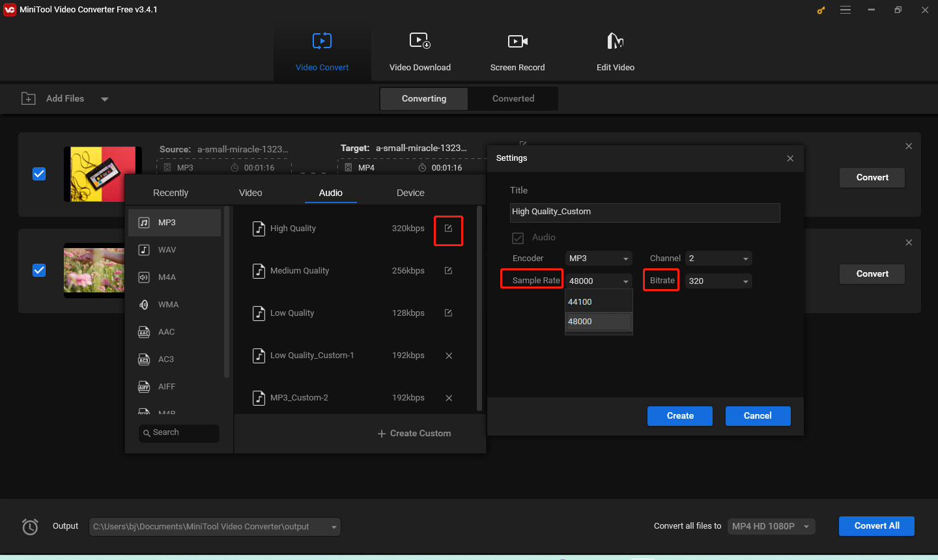Switch to the Device format tab
Screen dimensions: 938x560
click(410, 193)
